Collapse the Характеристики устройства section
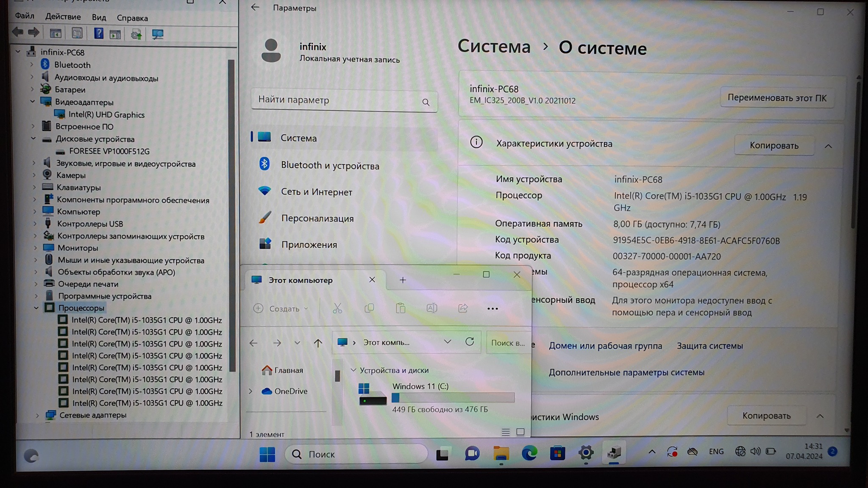Viewport: 868px width, 488px height. click(x=828, y=146)
